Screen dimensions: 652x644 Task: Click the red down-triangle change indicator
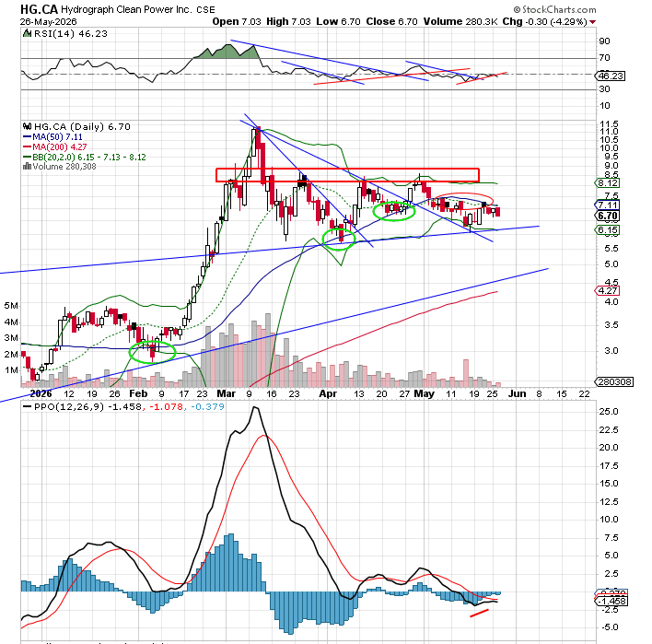coord(592,21)
